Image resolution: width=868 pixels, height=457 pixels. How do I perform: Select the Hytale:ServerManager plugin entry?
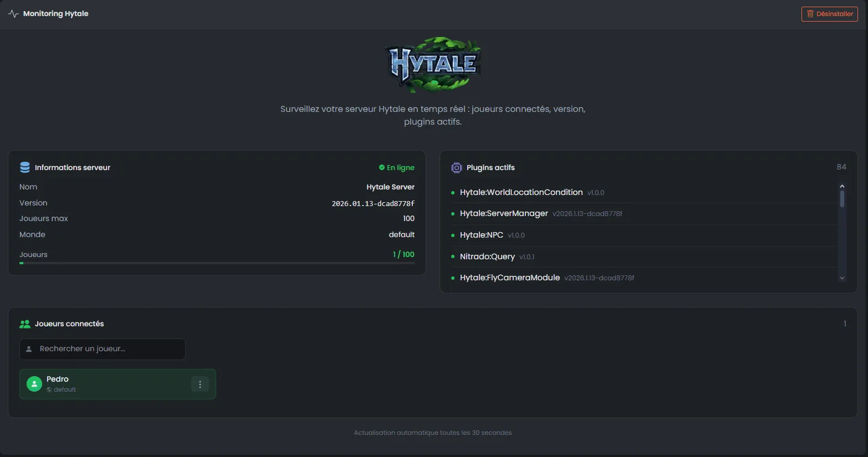pyautogui.click(x=504, y=213)
